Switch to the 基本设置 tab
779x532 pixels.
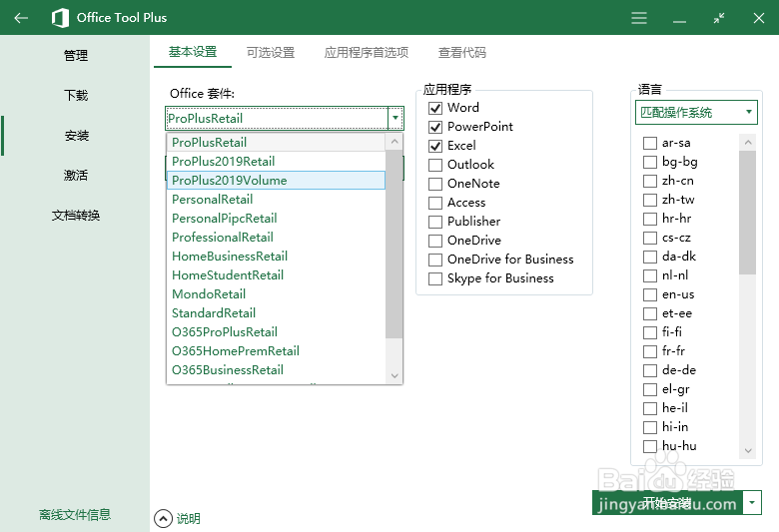click(x=193, y=52)
